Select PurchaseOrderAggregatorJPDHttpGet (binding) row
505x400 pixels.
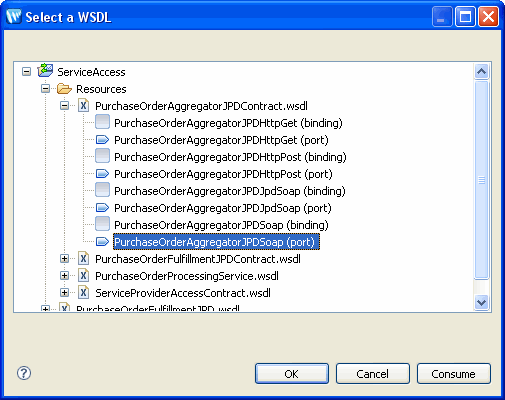coord(228,123)
